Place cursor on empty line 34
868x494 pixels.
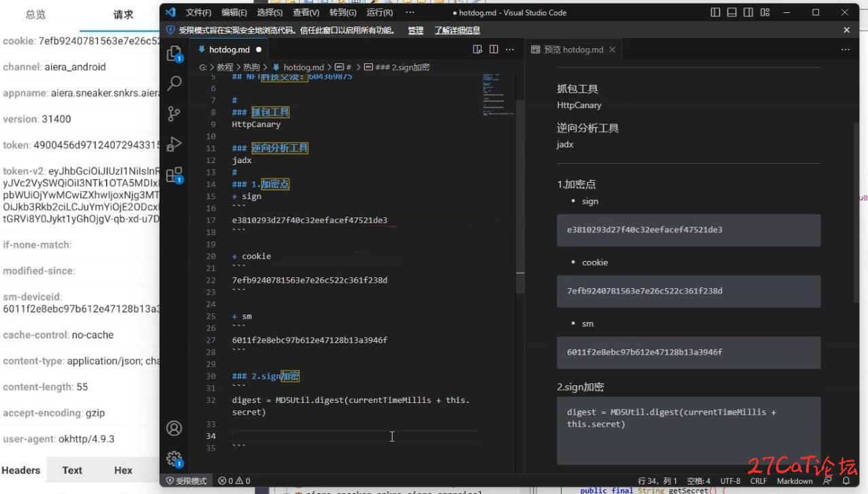point(355,436)
